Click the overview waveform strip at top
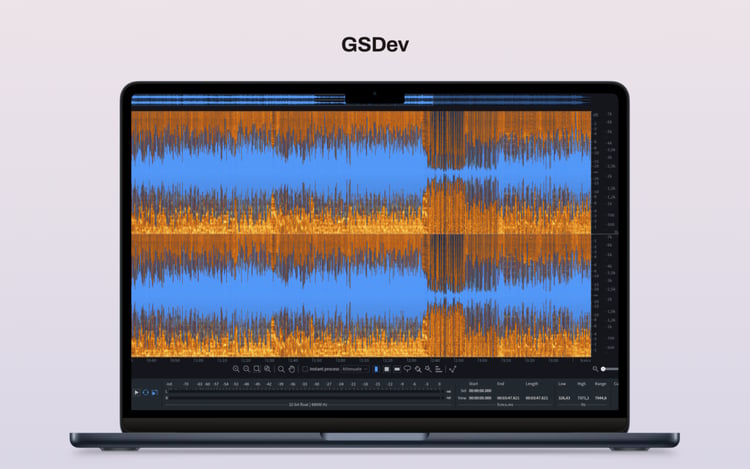The image size is (750, 469). click(361, 99)
